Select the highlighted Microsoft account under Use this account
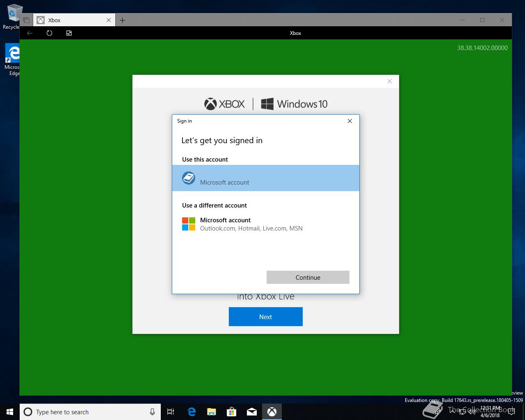 (x=266, y=178)
